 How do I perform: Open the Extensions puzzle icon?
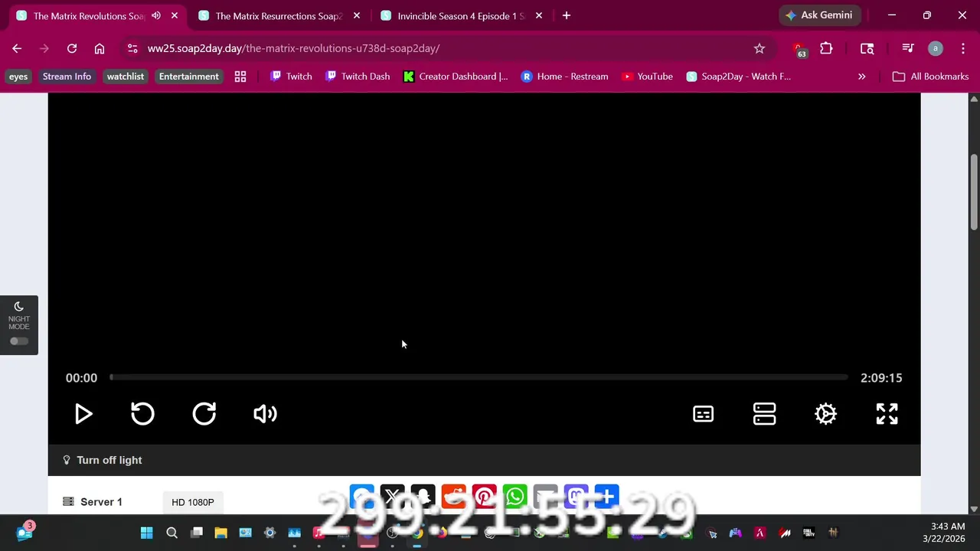pyautogui.click(x=826, y=48)
